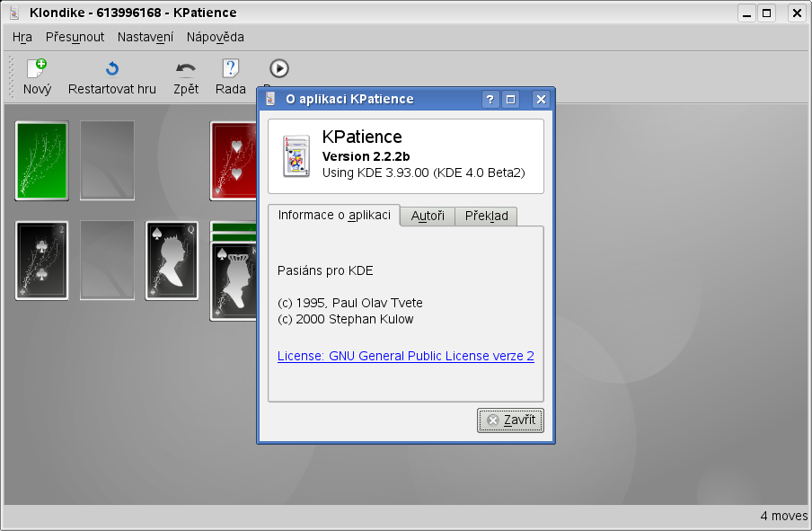
Task: Click the Version 2.2.2b text
Action: 366,156
